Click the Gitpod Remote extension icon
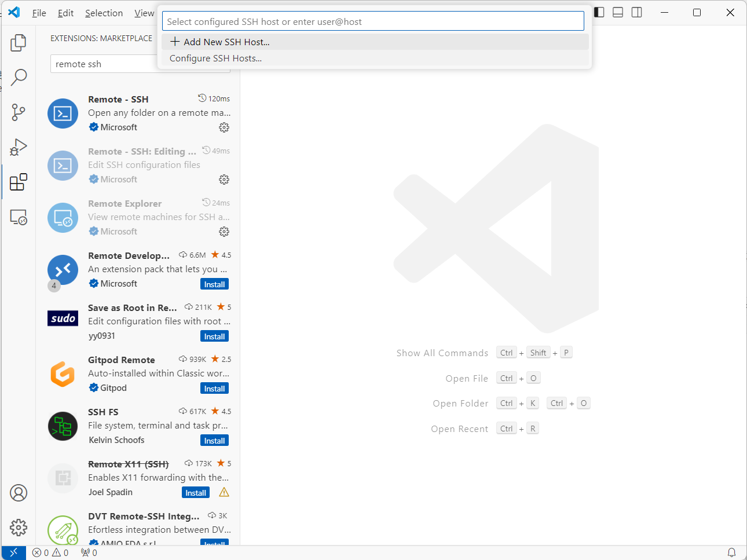The width and height of the screenshot is (747, 560). point(63,374)
